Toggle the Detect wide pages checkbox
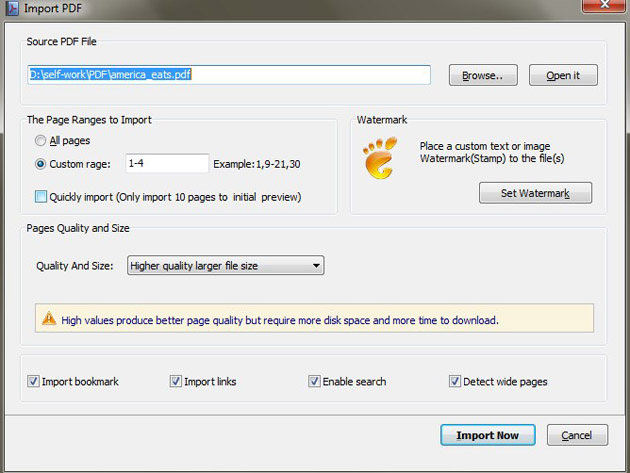The width and height of the screenshot is (630, 473). pos(455,381)
